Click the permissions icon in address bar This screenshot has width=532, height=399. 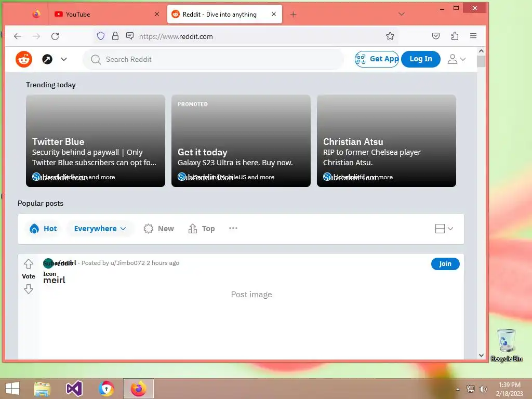point(129,36)
